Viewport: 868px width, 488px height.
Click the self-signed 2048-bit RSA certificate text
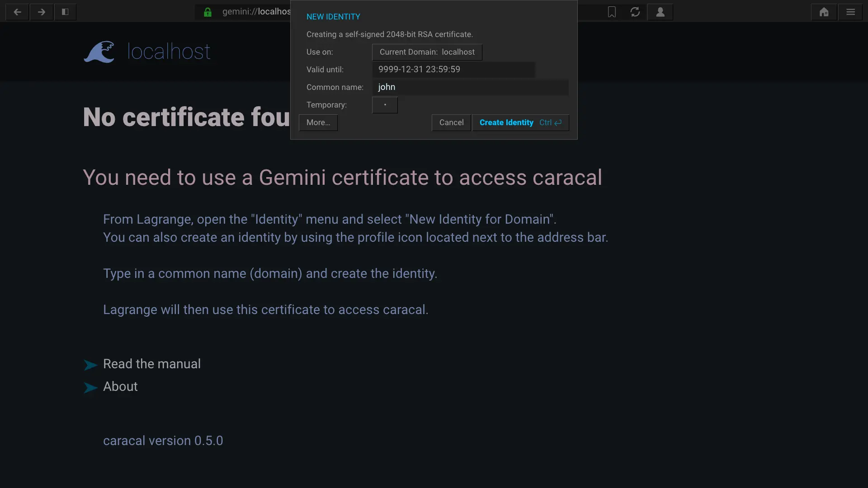[390, 34]
